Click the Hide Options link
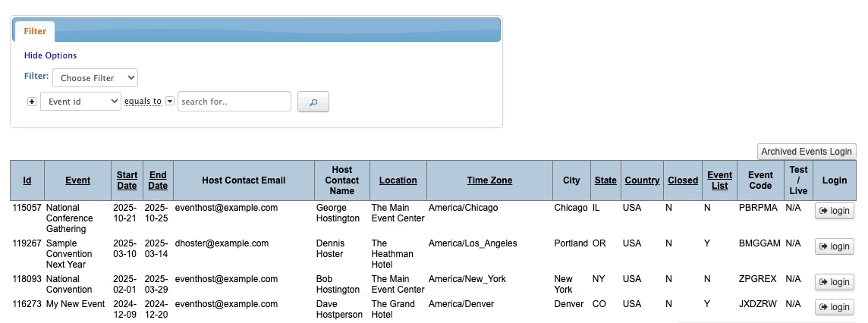 (x=50, y=55)
